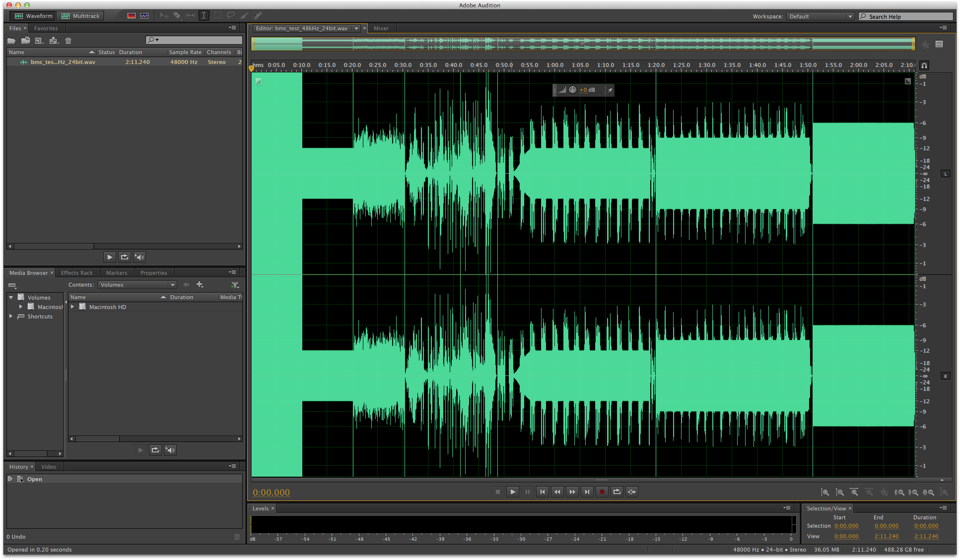Click Zoom In at Out Point icon
Screen dimensions: 960x560
(914, 492)
